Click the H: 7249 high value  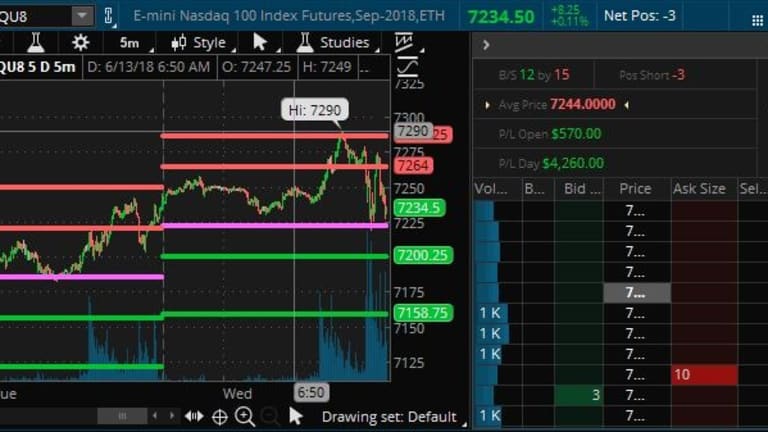(327, 67)
